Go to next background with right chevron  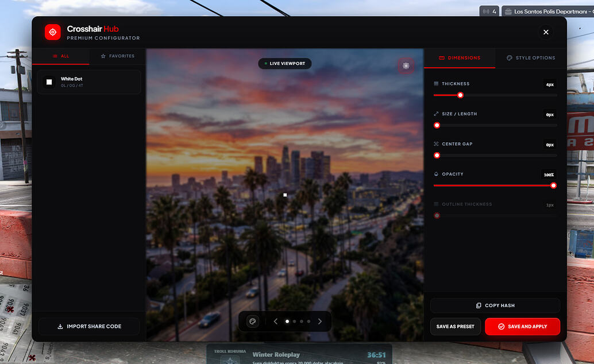[x=320, y=322]
